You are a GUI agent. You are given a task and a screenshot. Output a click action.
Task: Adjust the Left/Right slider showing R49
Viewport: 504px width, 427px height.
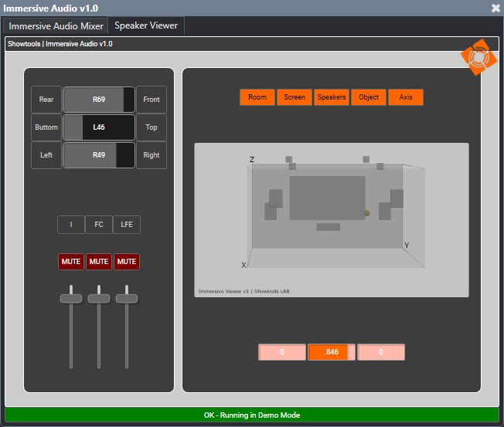(x=99, y=155)
